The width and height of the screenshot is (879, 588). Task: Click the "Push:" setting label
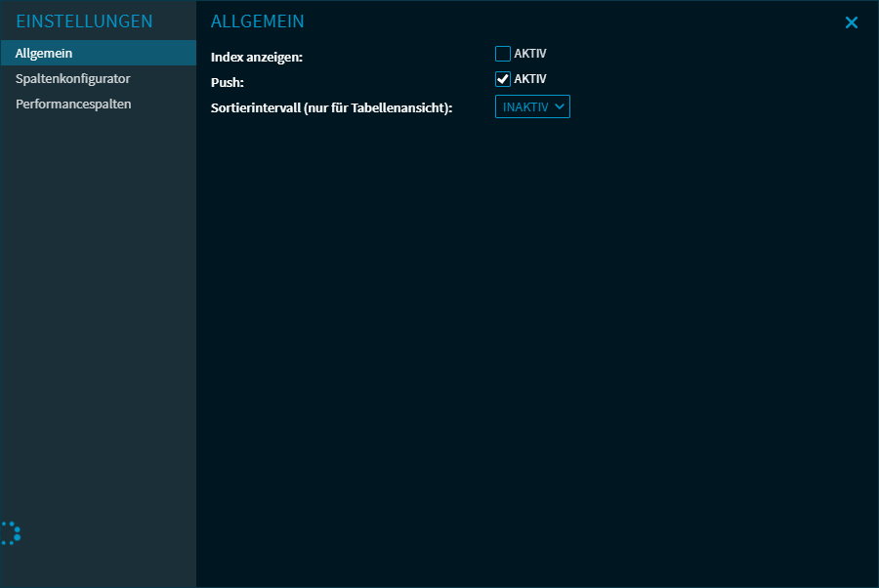[228, 83]
